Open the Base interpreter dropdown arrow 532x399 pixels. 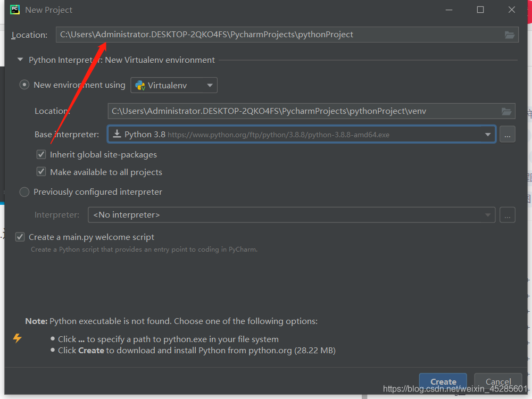487,135
